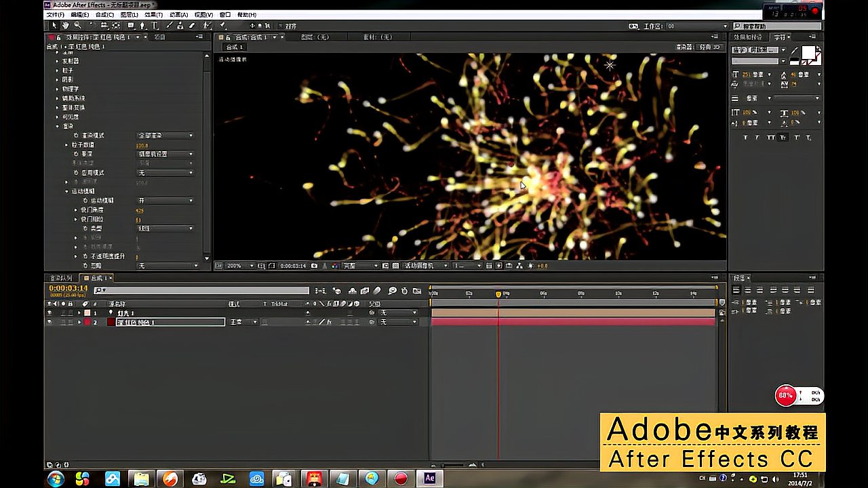Click the timeline layer search field
The height and width of the screenshot is (488, 868).
click(x=202, y=291)
